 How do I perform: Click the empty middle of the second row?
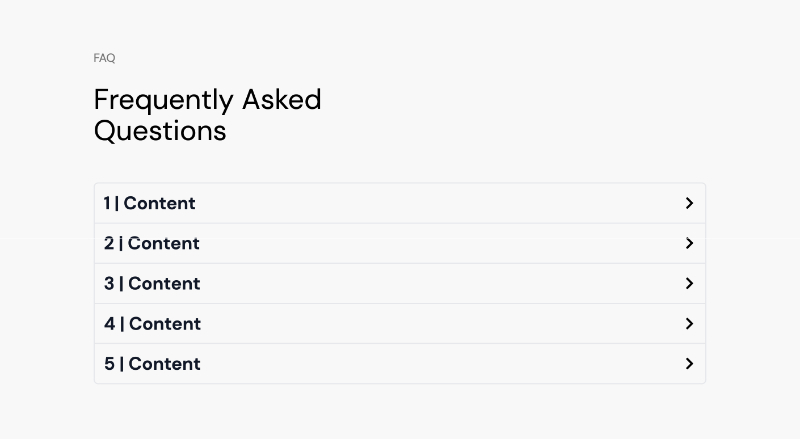(430, 243)
